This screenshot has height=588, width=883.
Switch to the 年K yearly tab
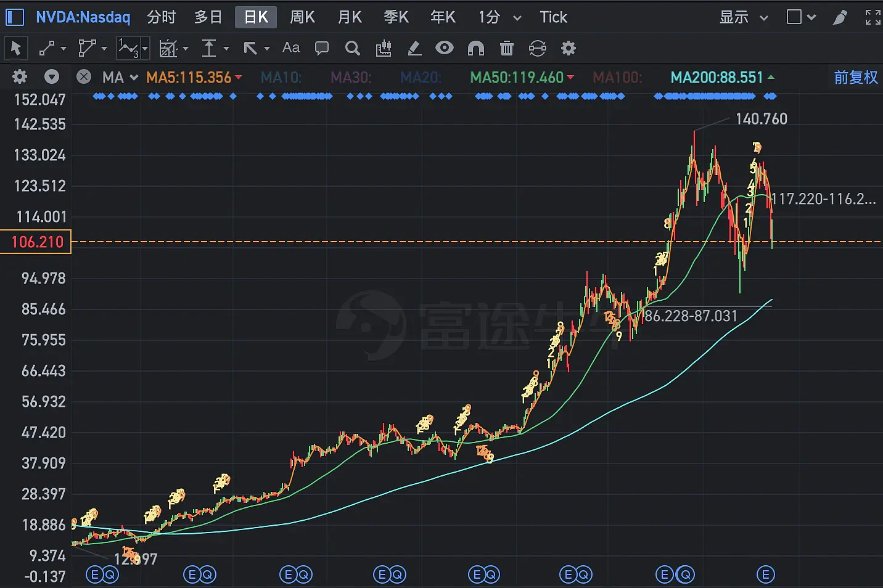pos(443,17)
